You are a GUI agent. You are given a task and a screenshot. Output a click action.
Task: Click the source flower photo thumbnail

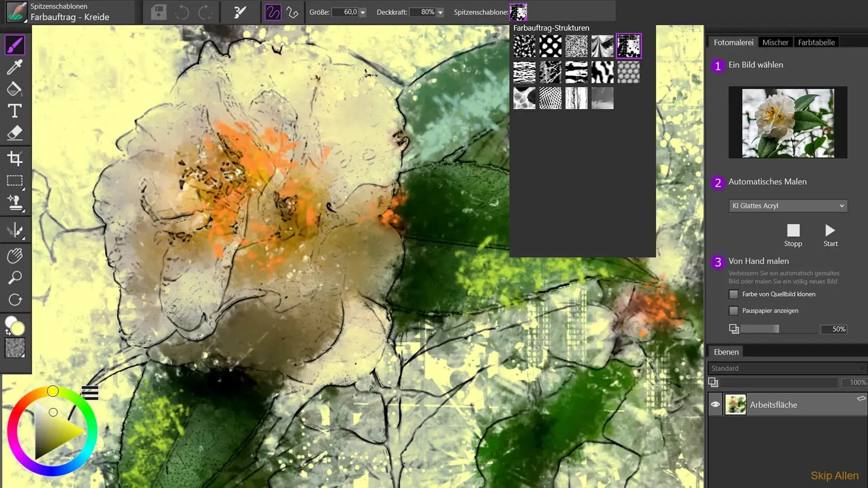pos(788,122)
